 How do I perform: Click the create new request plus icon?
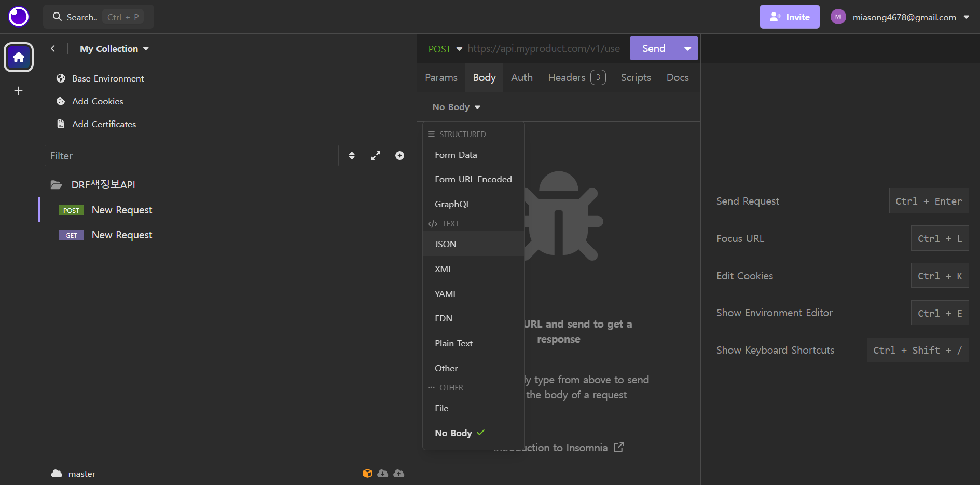(399, 156)
